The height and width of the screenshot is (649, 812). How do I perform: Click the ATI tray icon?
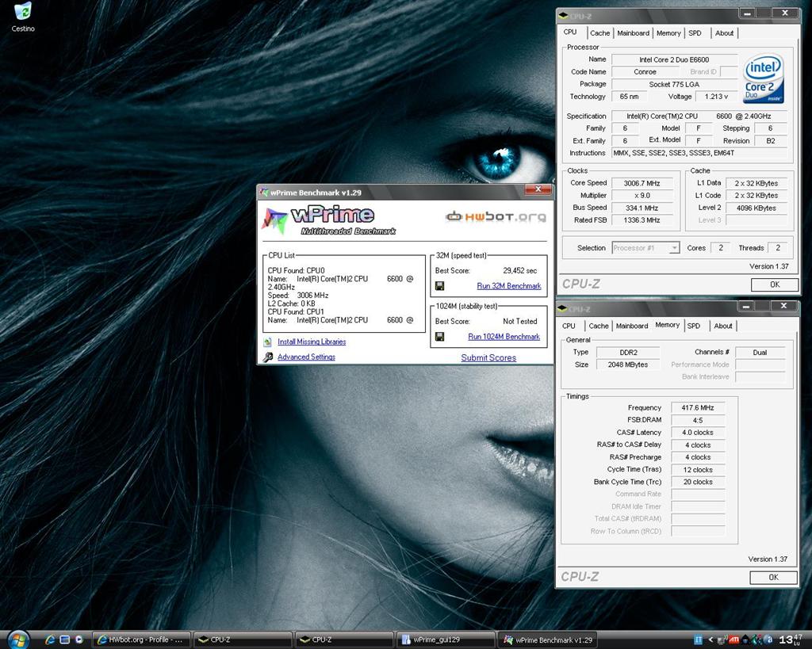coord(733,640)
